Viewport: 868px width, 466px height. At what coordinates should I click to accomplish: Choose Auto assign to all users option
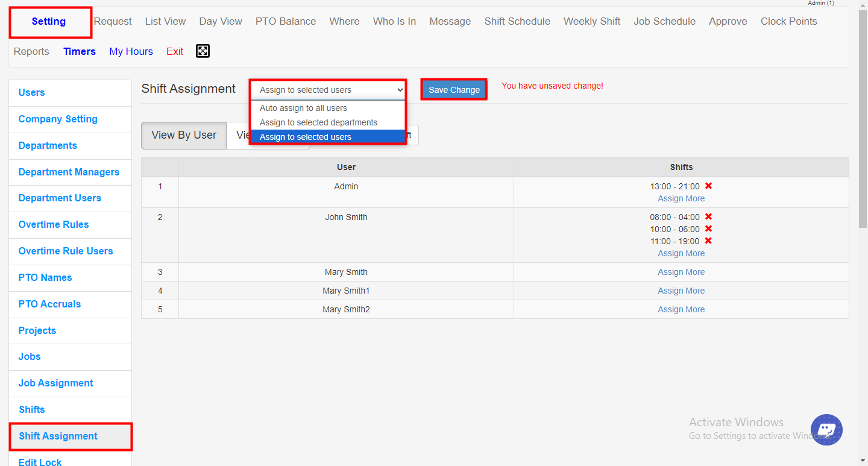(303, 109)
